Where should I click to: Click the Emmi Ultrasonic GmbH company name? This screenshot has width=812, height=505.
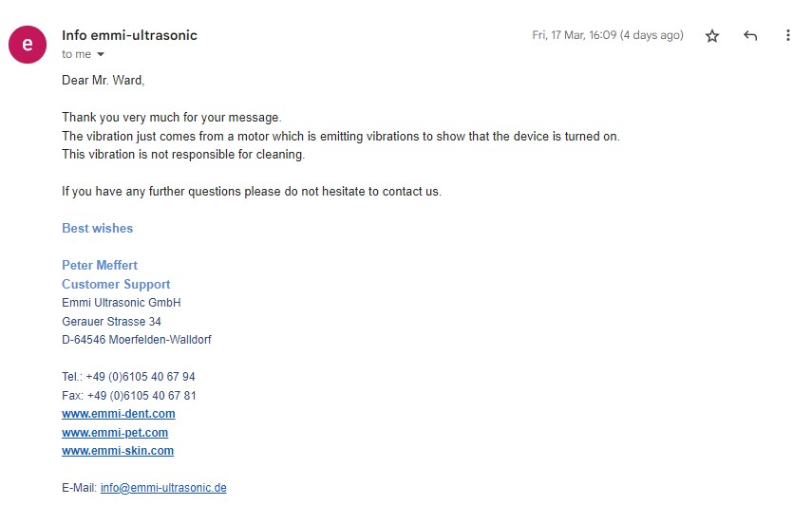(x=122, y=303)
